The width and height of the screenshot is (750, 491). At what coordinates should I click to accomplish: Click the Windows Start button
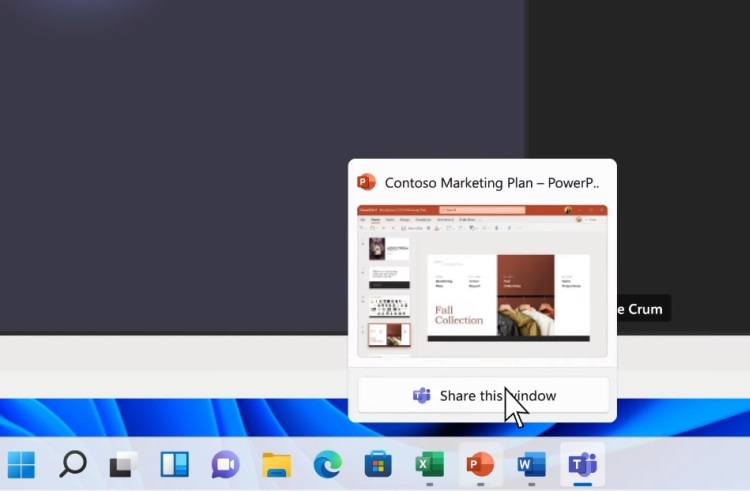pyautogui.click(x=21, y=465)
